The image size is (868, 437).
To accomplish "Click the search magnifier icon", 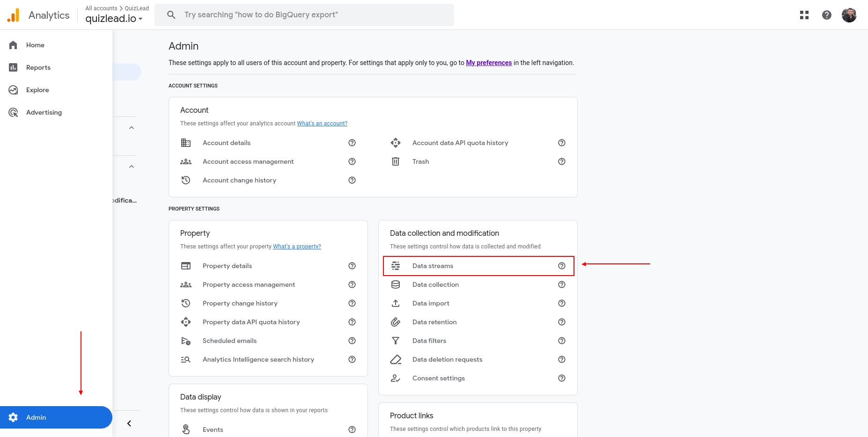I will (171, 15).
